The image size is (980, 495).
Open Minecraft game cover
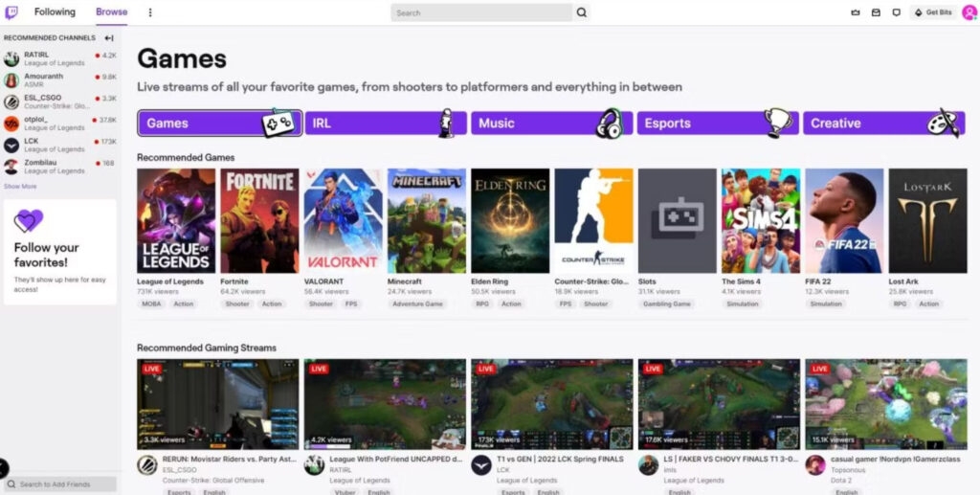[x=427, y=220]
